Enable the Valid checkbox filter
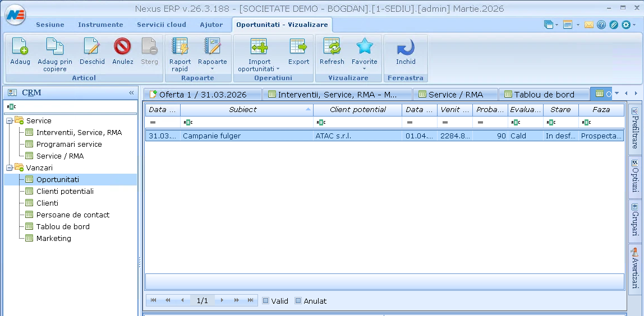Screen dimensions: 644x316 tap(266, 301)
